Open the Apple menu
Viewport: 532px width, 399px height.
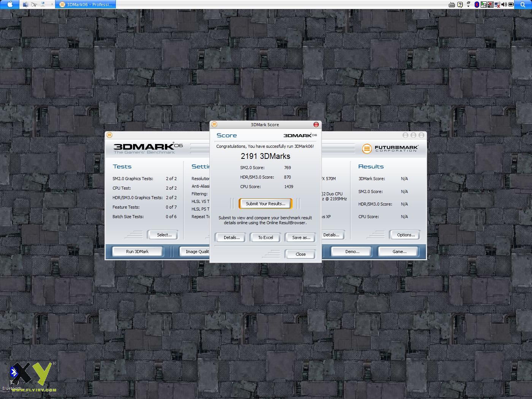click(10, 4)
